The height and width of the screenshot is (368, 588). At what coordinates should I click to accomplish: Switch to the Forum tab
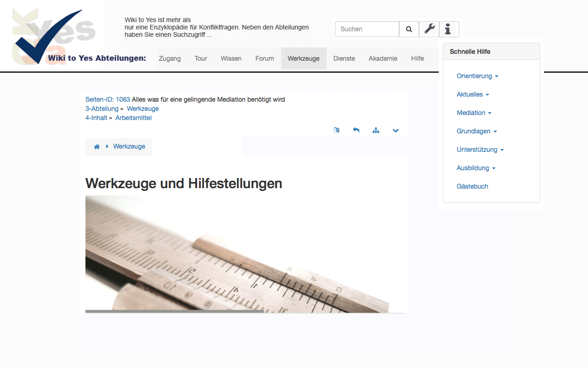pos(265,58)
